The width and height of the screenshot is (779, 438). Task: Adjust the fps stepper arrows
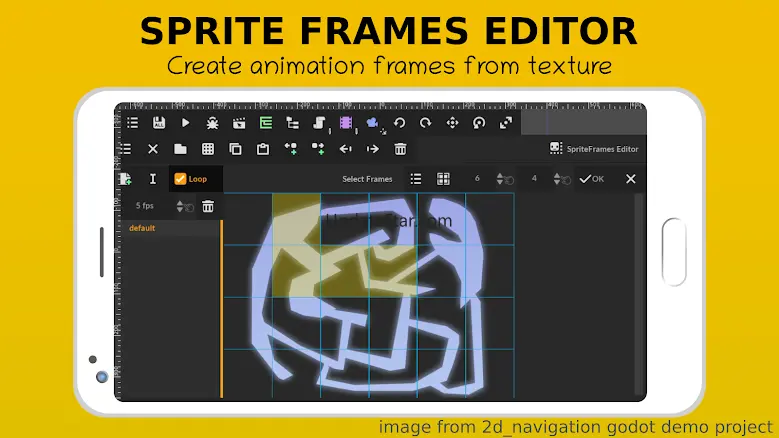click(x=180, y=206)
